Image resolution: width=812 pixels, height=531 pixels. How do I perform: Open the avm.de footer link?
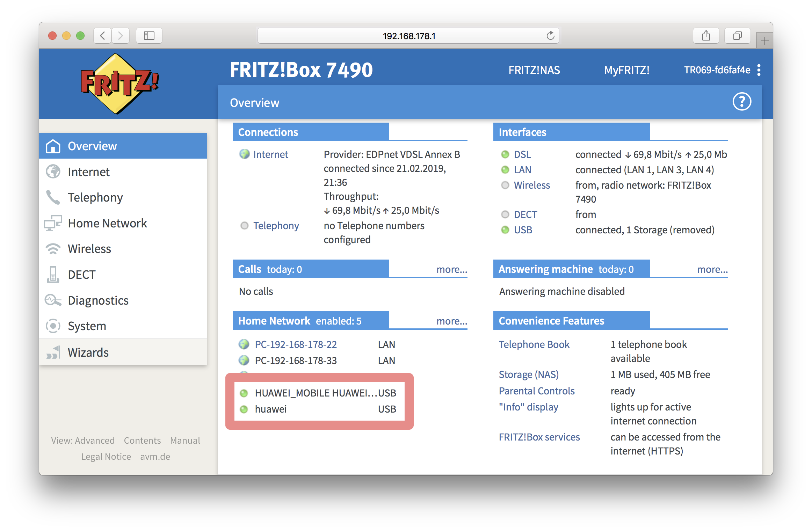(155, 457)
